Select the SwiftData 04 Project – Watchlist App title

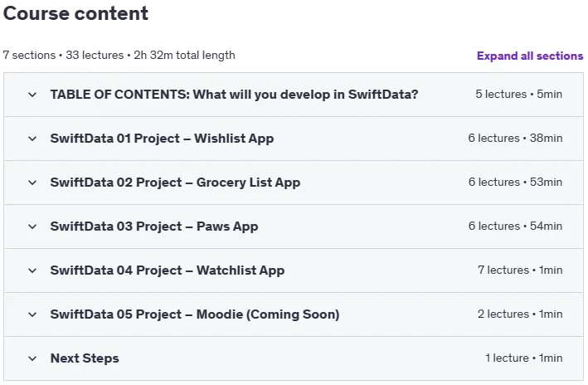[168, 270]
